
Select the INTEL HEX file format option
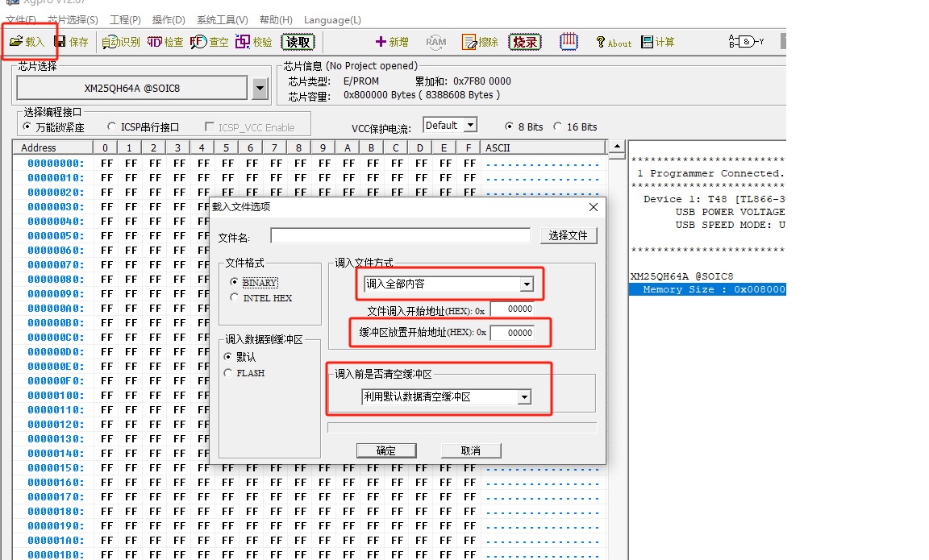pos(235,297)
